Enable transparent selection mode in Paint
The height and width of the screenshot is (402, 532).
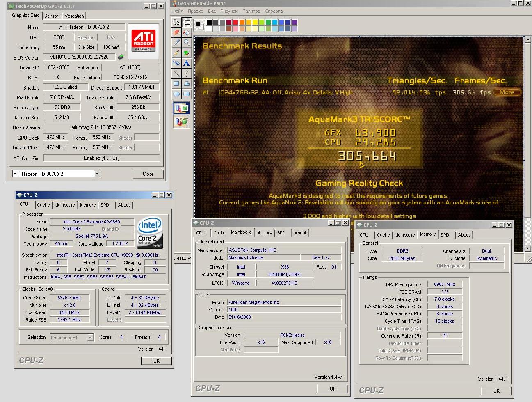181,122
